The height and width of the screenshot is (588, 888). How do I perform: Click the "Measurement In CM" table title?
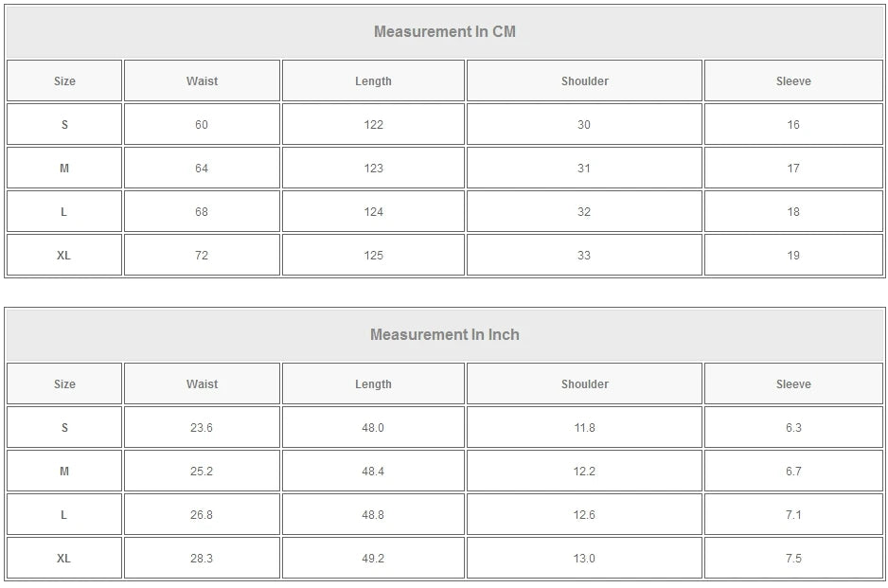pos(444,31)
